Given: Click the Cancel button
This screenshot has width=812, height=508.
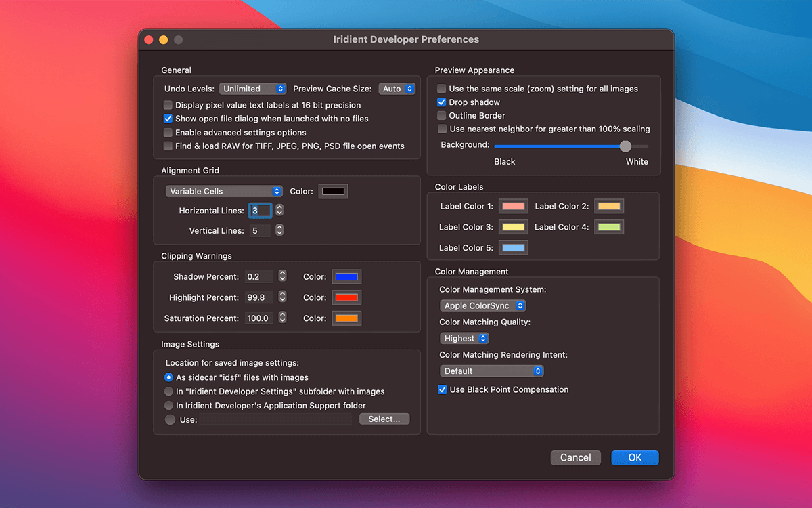Looking at the screenshot, I should [576, 458].
